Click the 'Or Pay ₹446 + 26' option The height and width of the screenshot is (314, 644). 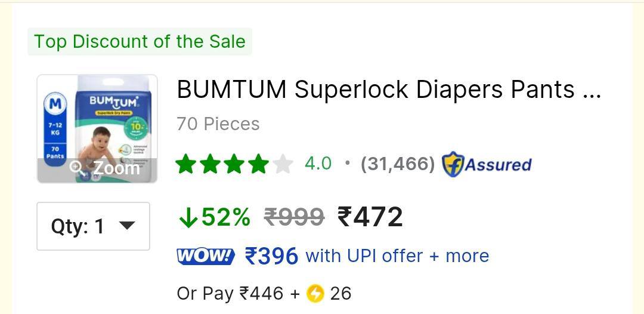pos(264,294)
